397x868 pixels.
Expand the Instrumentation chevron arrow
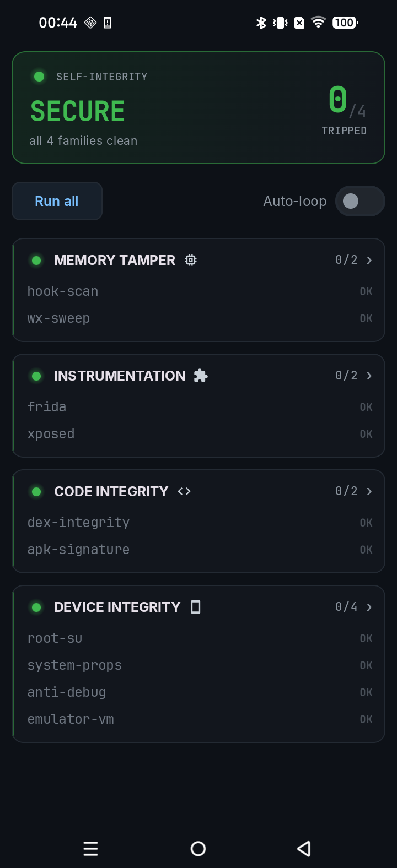point(369,376)
